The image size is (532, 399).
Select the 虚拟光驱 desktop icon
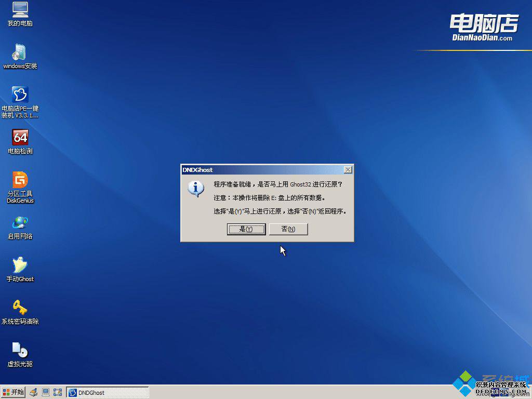pyautogui.click(x=20, y=354)
